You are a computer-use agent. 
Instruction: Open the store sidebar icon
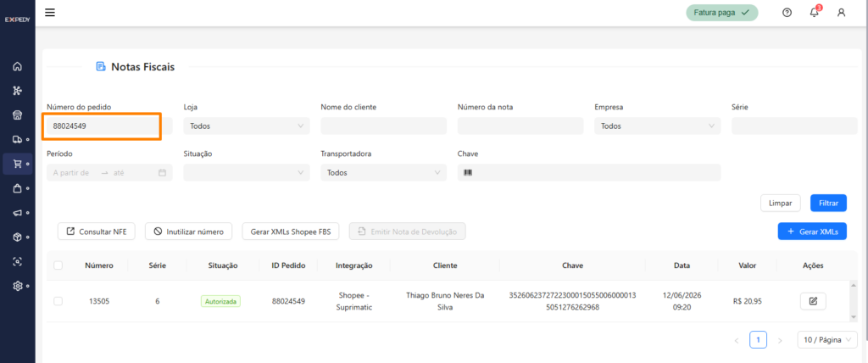(x=17, y=115)
